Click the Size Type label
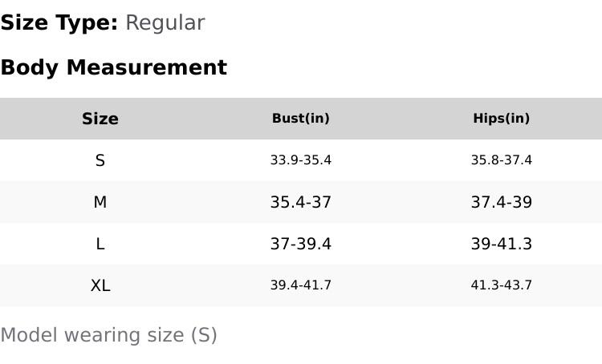The width and height of the screenshot is (602, 364). 59,22
